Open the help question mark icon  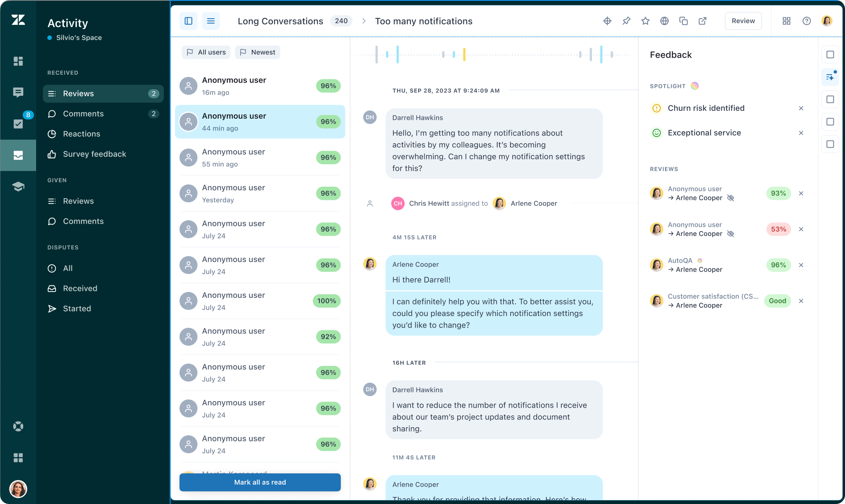click(x=806, y=21)
